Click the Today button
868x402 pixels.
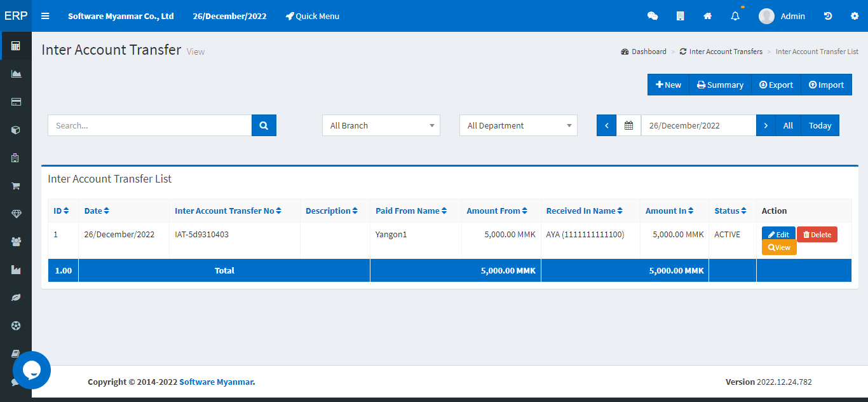[x=820, y=125]
